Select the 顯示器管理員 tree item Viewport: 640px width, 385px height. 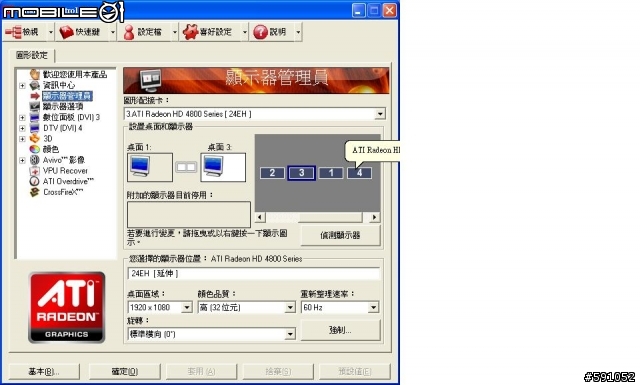(x=67, y=96)
